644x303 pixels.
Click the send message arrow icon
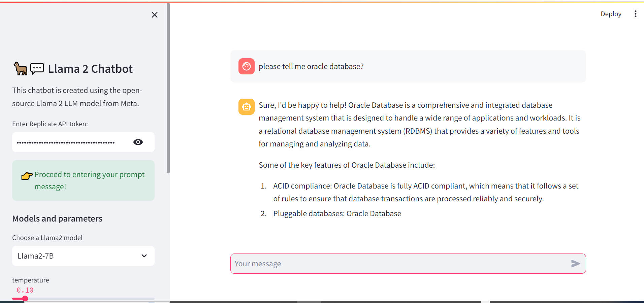point(576,264)
